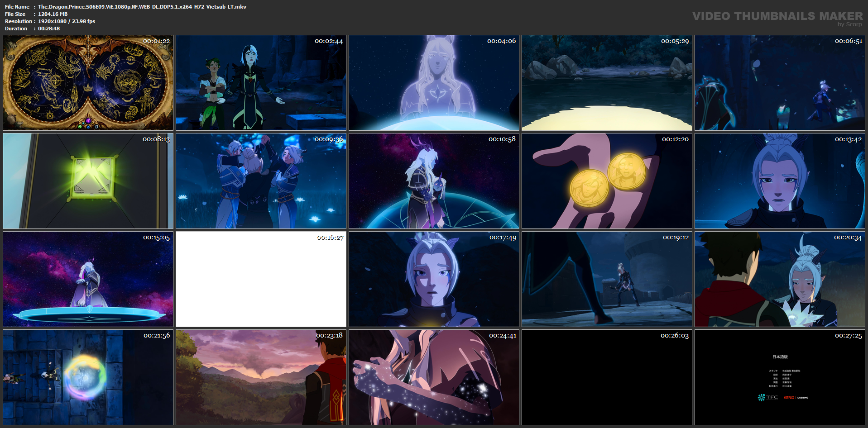Click the blank white frame 00:16:27
The image size is (868, 428).
261,279
